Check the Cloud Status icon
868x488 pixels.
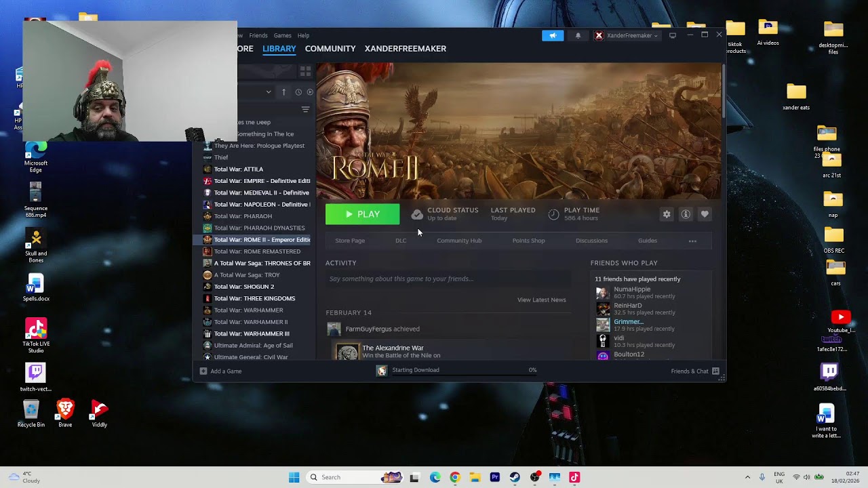pos(417,214)
